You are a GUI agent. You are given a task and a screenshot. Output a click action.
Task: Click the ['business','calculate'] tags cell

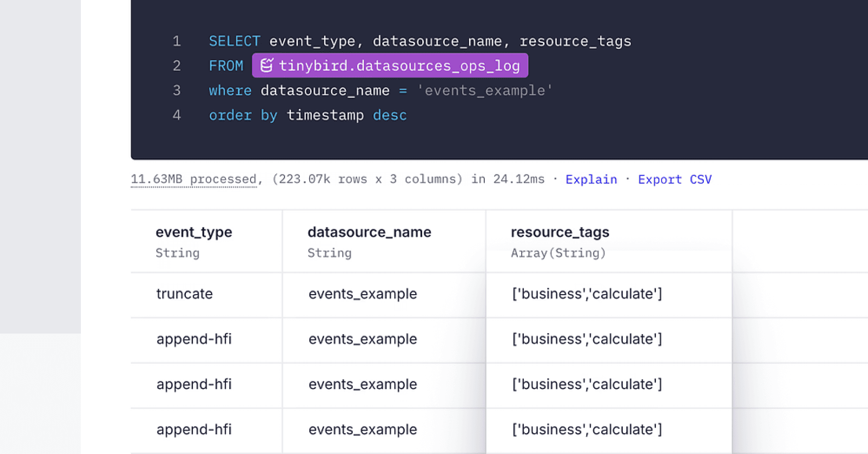pyautogui.click(x=587, y=294)
